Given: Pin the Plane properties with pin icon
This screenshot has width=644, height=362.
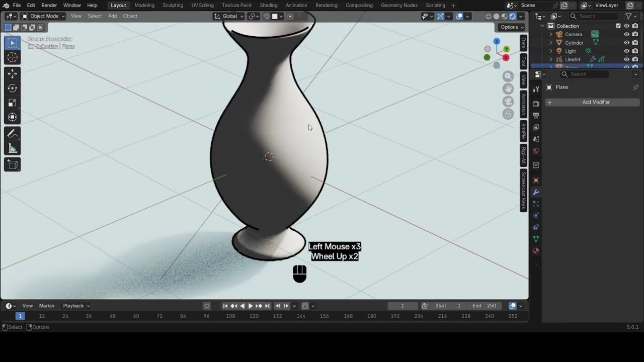Looking at the screenshot, I should pyautogui.click(x=635, y=87).
